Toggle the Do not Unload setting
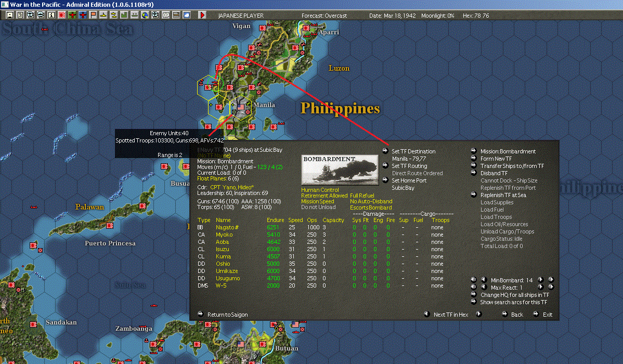The height and width of the screenshot is (364, 623). click(x=318, y=207)
